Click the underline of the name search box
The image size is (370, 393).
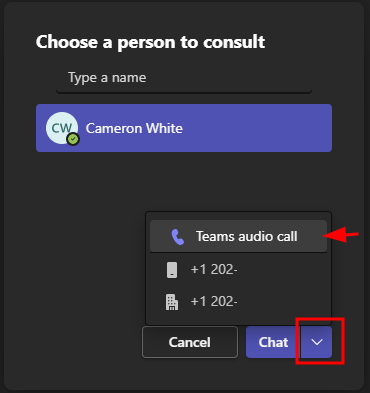[x=184, y=92]
